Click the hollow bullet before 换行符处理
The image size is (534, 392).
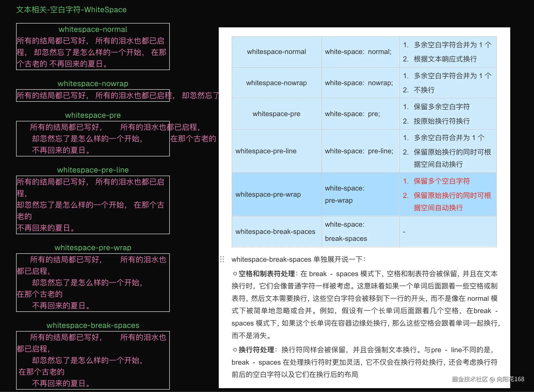(x=235, y=350)
